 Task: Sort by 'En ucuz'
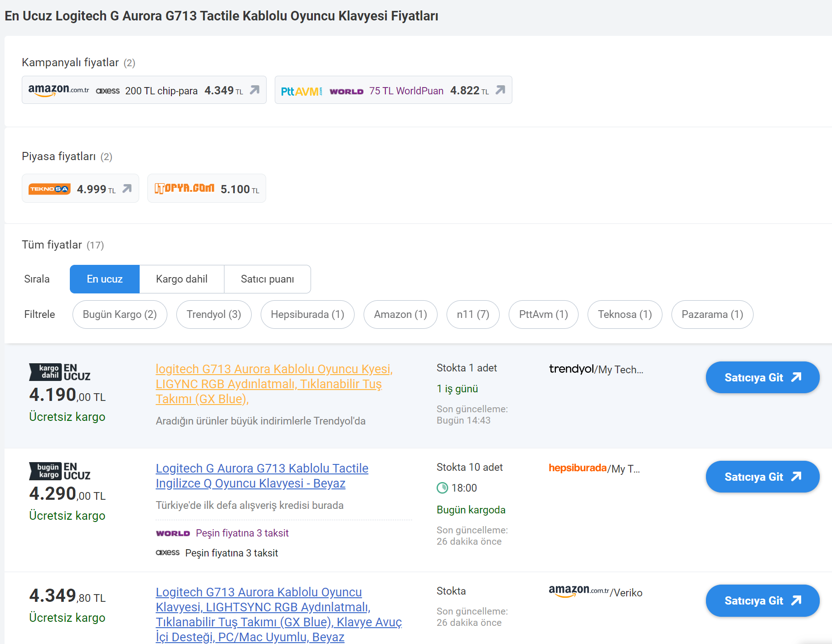105,279
